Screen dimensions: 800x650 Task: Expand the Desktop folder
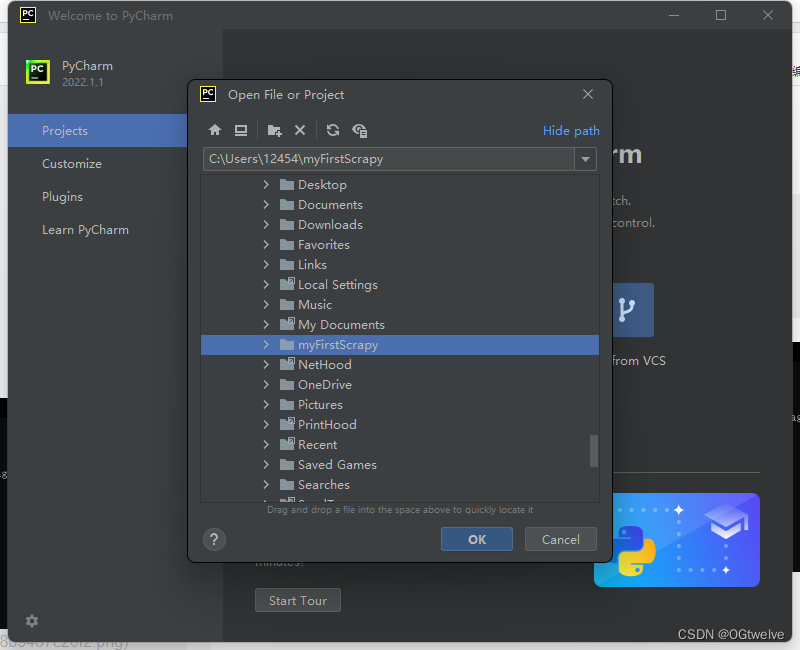point(266,185)
